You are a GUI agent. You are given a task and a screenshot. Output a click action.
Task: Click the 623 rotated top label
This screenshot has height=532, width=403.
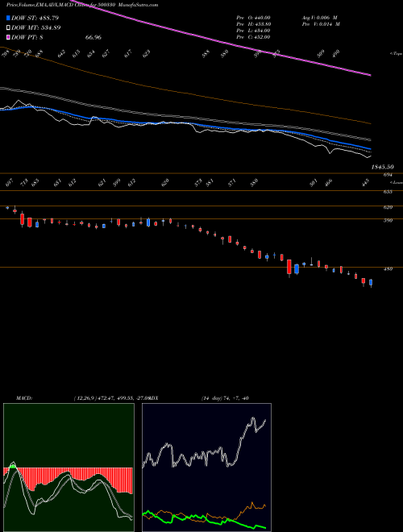pyautogui.click(x=146, y=54)
